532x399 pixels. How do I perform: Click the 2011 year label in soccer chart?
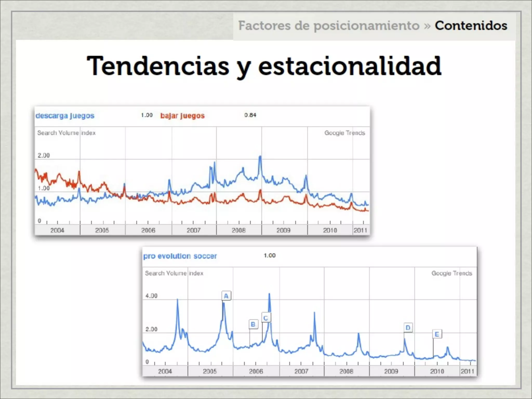468,371
